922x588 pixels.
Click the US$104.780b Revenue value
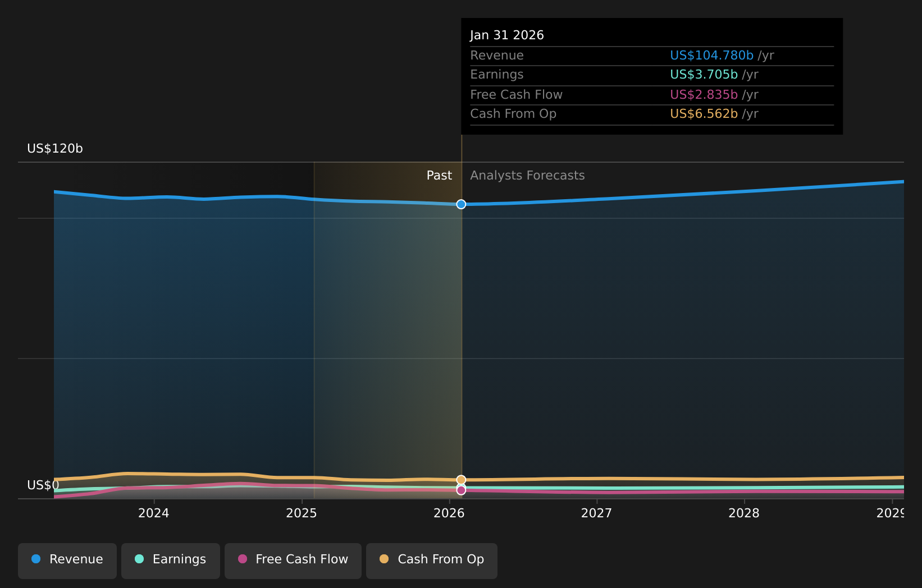tap(712, 55)
